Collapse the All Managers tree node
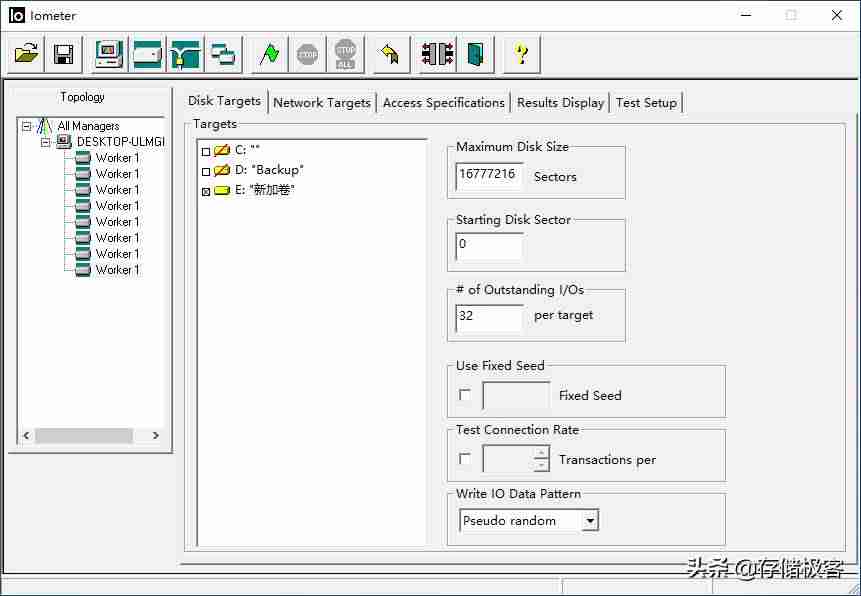Viewport: 861px width, 596px height. tap(26, 127)
